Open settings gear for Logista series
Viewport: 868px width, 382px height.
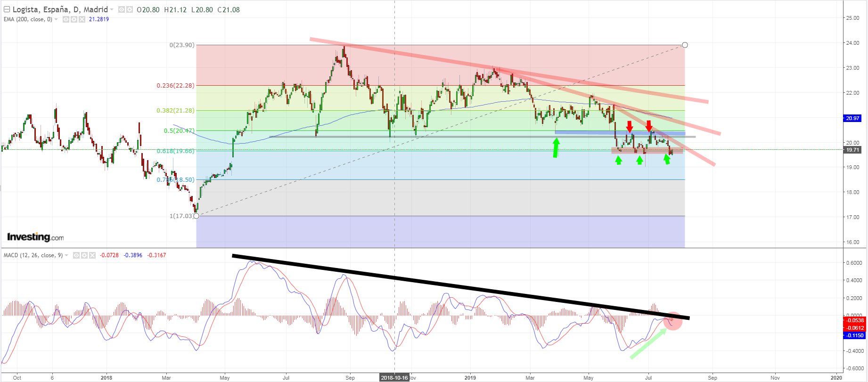pos(129,10)
